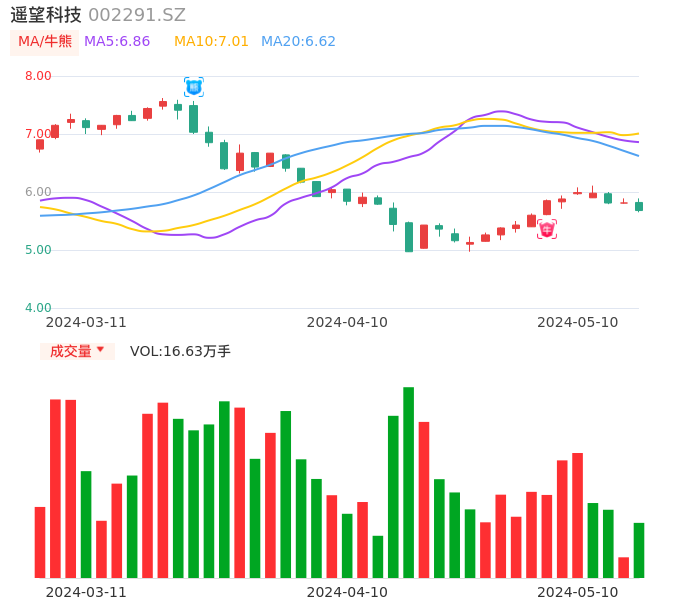Click 2024-03-11 date under the price chart
Screen dimensions: 686x606
[86, 322]
